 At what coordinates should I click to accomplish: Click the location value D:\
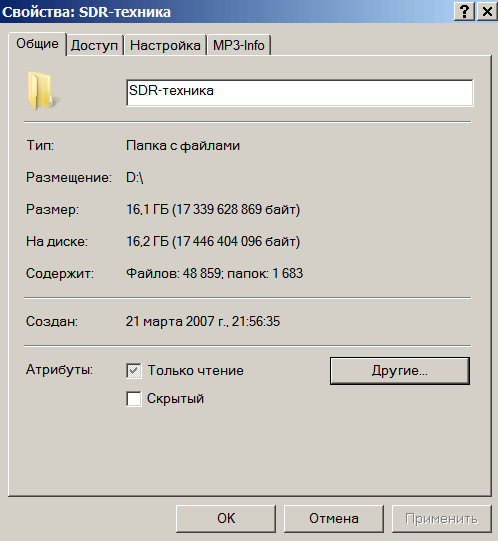pyautogui.click(x=135, y=178)
